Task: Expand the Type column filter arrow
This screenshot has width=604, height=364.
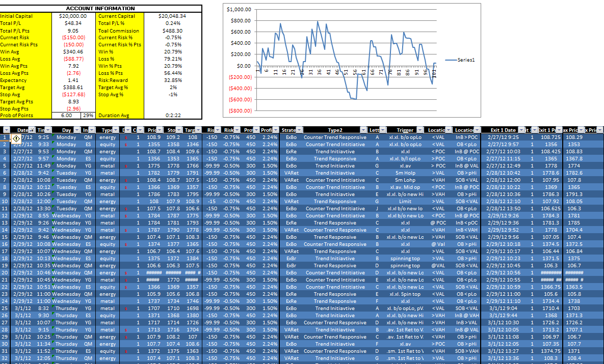Action: tap(116, 130)
